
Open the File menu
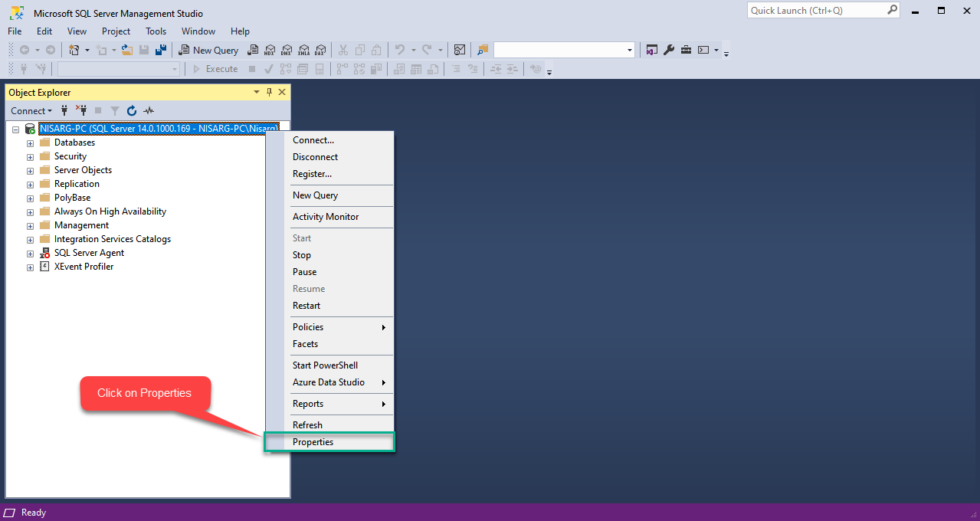click(15, 31)
